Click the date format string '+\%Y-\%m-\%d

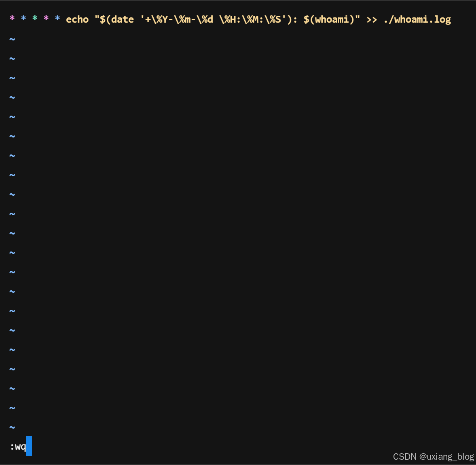[177, 19]
